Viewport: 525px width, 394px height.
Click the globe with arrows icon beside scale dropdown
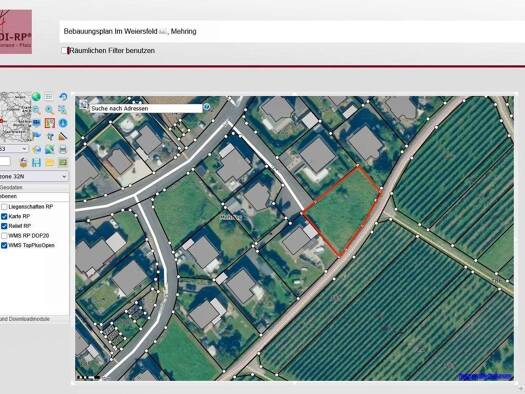[36, 149]
